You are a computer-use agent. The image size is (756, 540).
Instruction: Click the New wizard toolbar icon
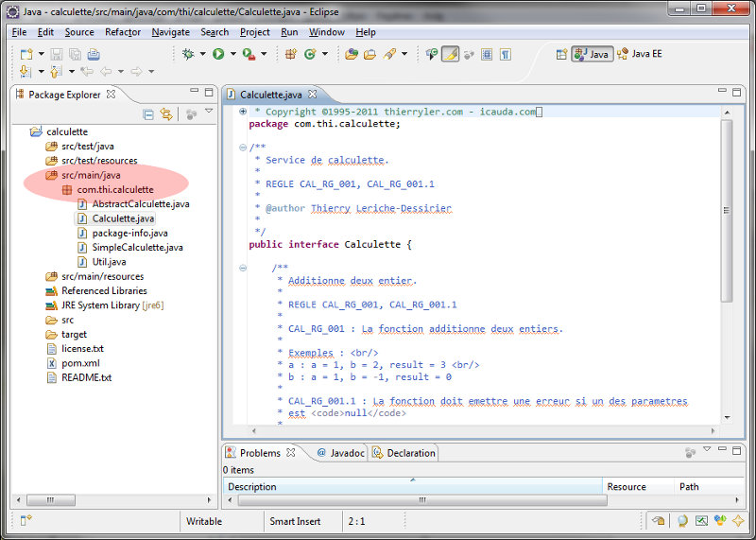(x=26, y=54)
